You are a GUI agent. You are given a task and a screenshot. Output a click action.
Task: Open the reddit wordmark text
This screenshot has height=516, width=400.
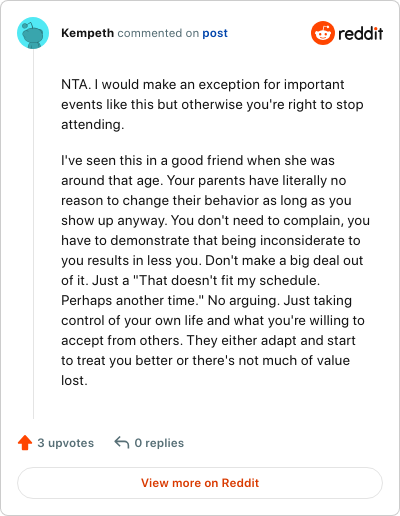pos(361,33)
